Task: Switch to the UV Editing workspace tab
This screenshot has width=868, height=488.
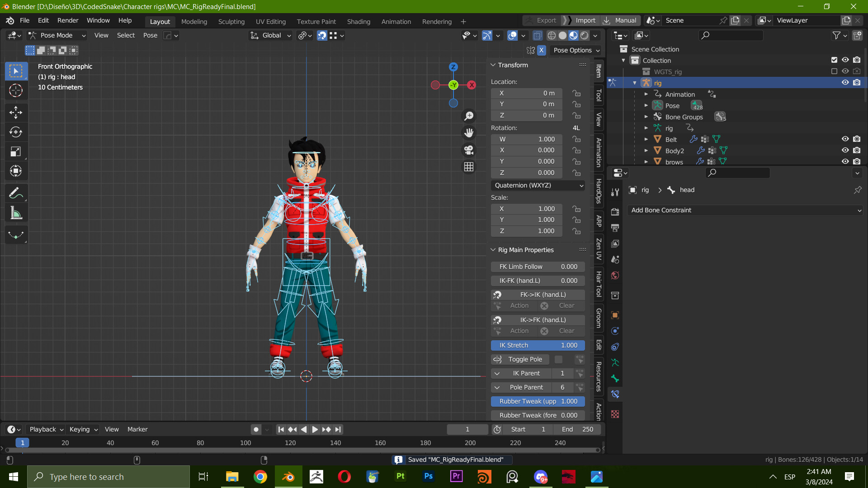Action: [x=270, y=21]
